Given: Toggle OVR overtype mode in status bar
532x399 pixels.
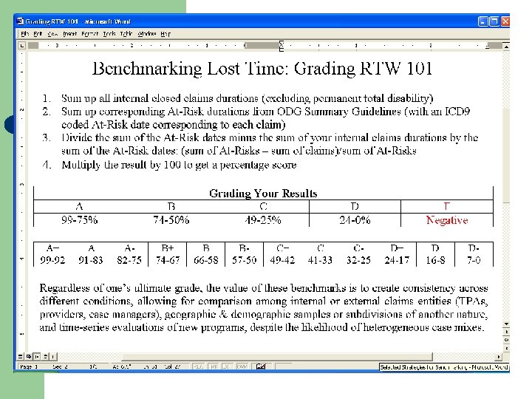Looking at the screenshot, I should pos(242,366).
